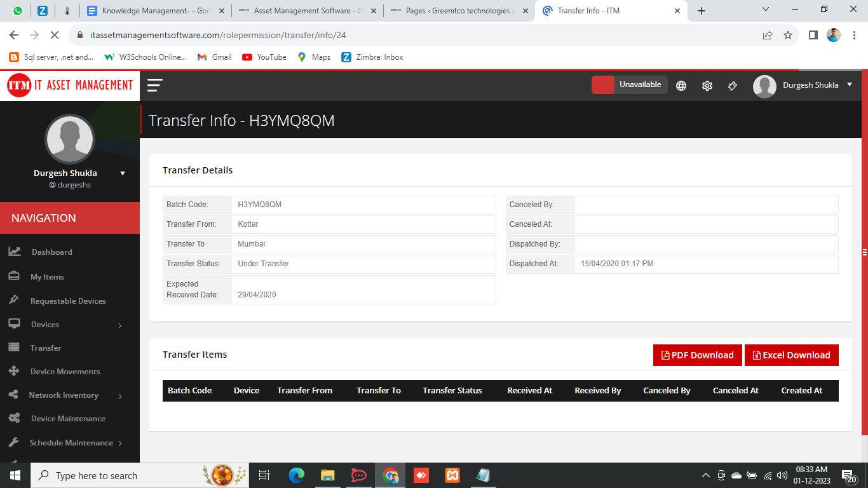Viewport: 868px width, 488px height.
Task: Switch to Pages Greenitco technologies tab
Action: pyautogui.click(x=459, y=11)
